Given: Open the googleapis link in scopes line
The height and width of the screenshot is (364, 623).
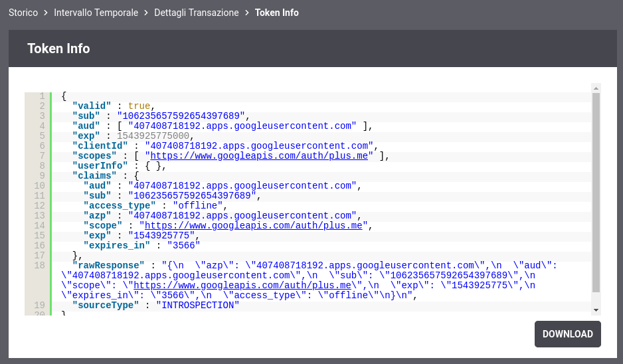Looking at the screenshot, I should (259, 156).
